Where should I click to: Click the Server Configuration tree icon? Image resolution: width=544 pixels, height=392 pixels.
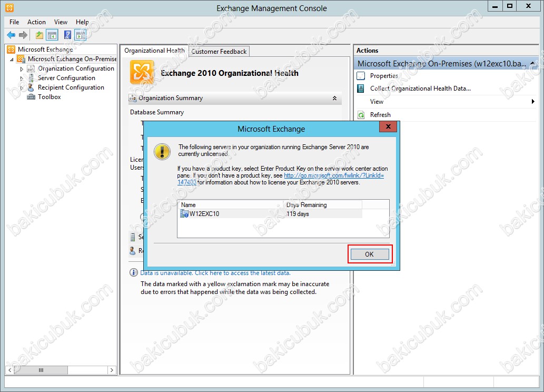(31, 78)
